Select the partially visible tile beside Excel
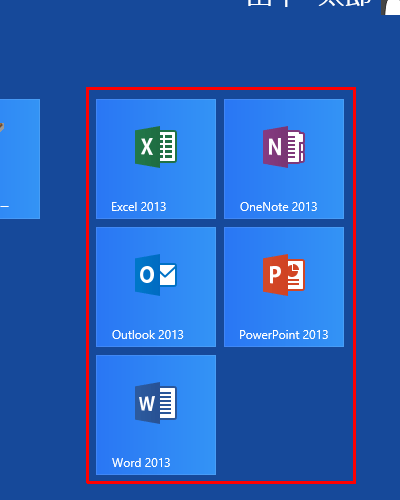400x500 pixels. click(x=20, y=159)
